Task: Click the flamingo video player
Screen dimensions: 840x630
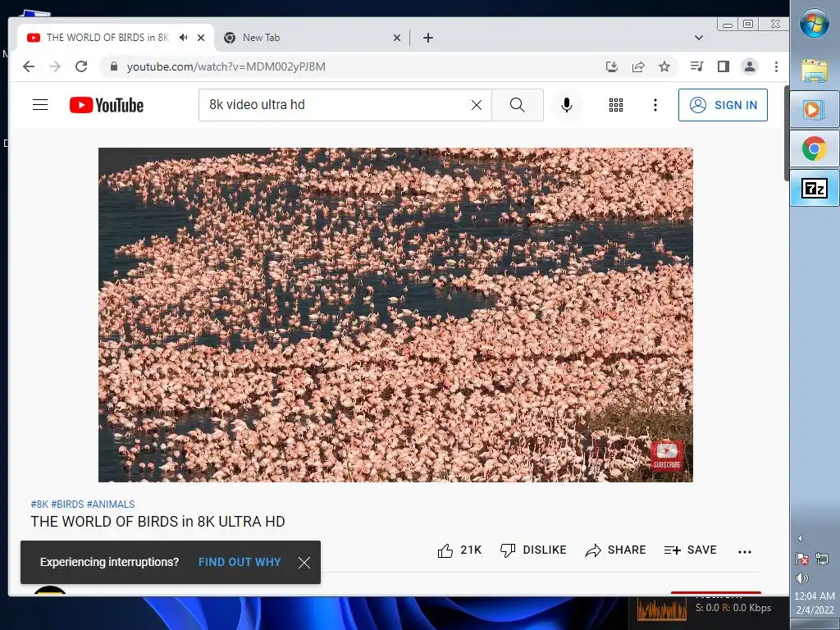Action: click(x=395, y=314)
